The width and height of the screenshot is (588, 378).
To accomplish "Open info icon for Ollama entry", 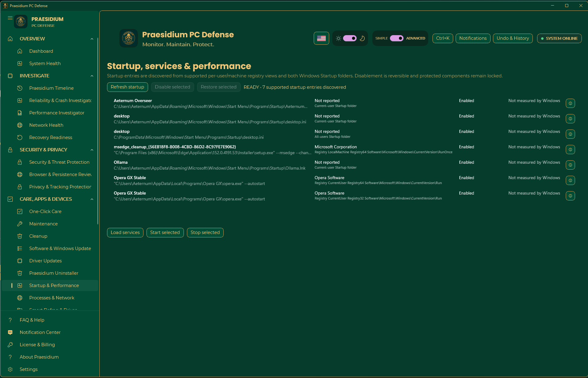I will click(x=570, y=165).
